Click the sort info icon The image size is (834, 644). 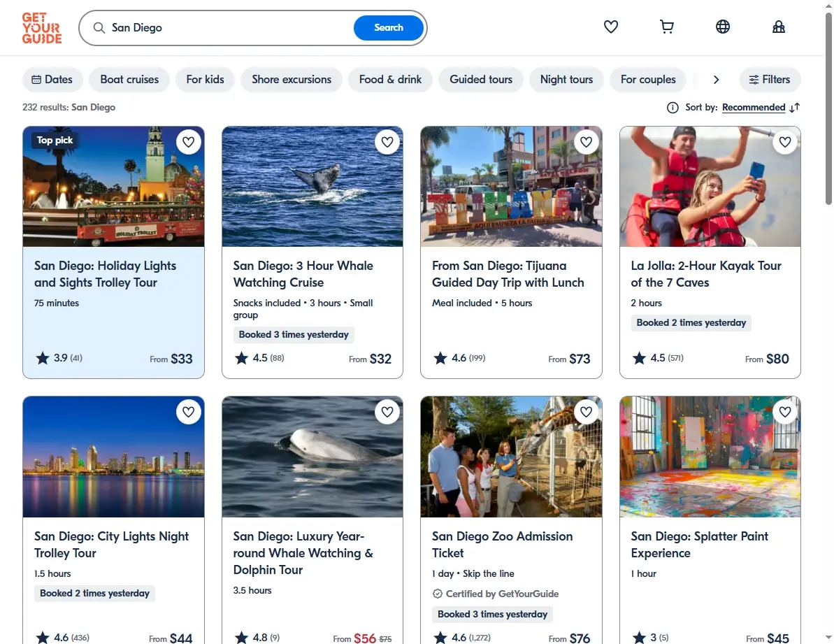673,108
